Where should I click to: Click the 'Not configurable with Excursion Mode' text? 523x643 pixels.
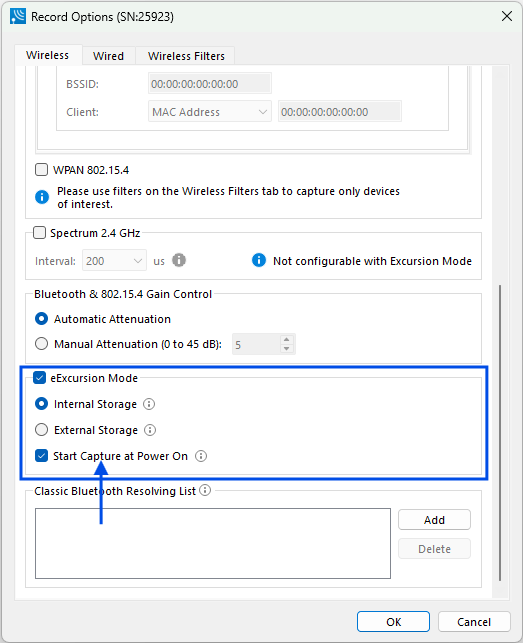pyautogui.click(x=372, y=261)
